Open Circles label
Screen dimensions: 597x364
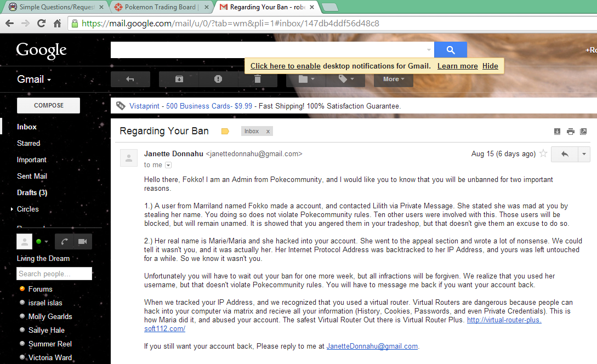28,209
